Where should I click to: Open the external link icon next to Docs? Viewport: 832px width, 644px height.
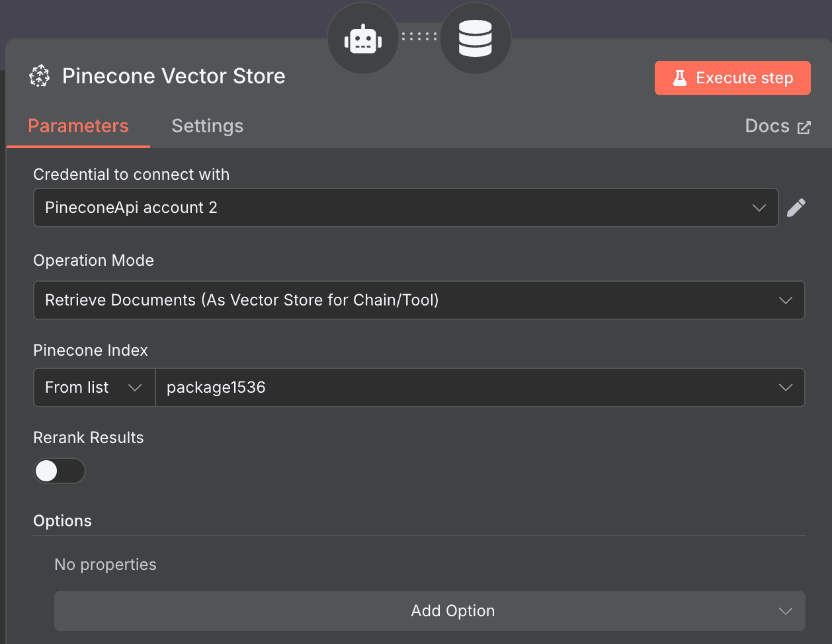pos(804,127)
